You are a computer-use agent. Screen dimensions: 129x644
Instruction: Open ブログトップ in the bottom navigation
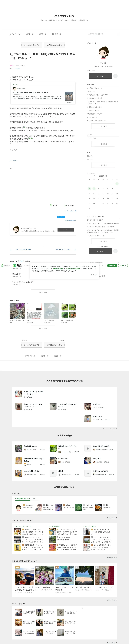[30, 356]
